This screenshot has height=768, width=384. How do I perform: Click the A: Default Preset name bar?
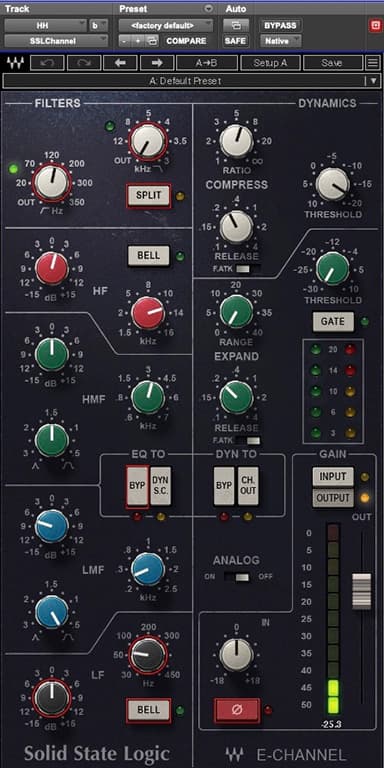coord(185,81)
